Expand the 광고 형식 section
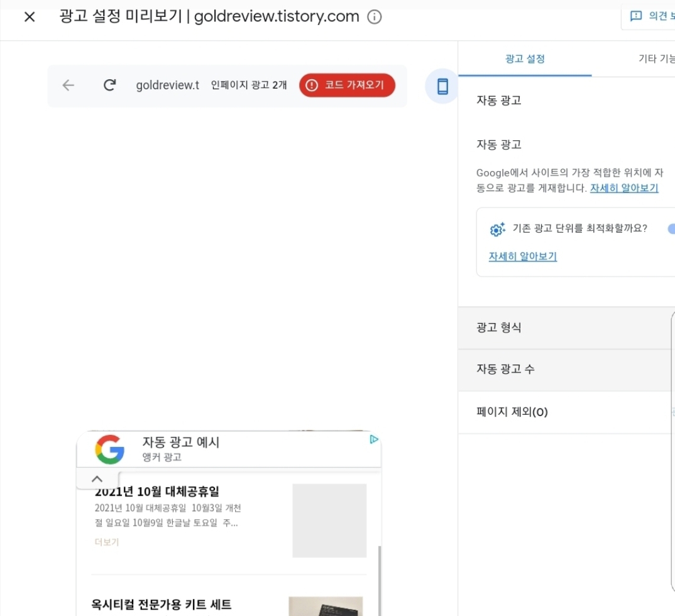Viewport: 675px width, 616px height. click(x=566, y=327)
